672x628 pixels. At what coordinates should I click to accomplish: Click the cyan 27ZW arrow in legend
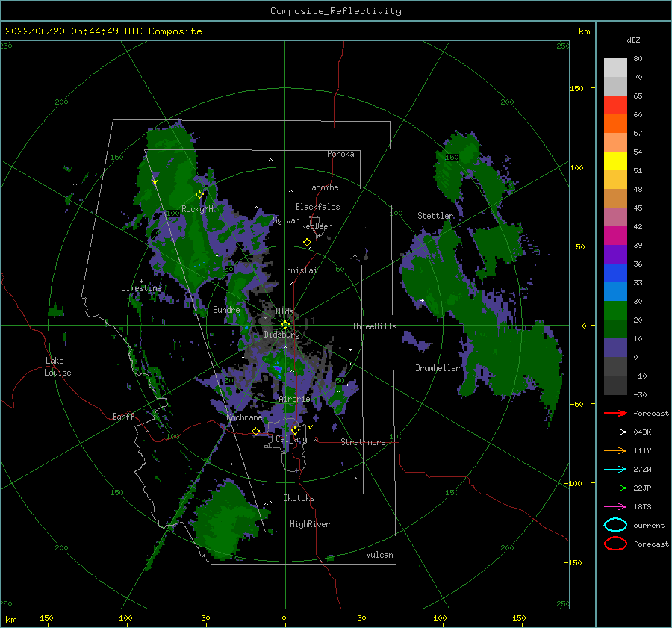[x=615, y=470]
